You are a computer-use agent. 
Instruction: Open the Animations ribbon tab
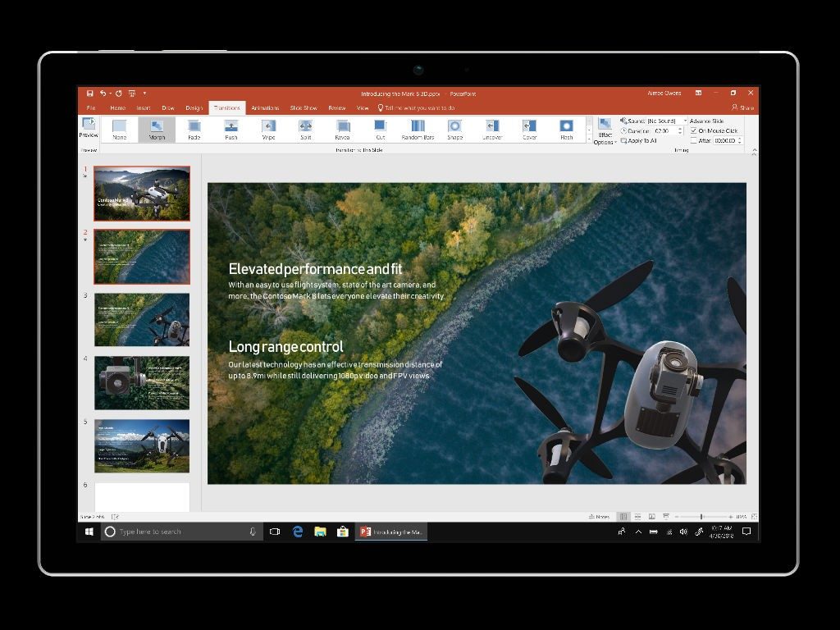pos(265,107)
